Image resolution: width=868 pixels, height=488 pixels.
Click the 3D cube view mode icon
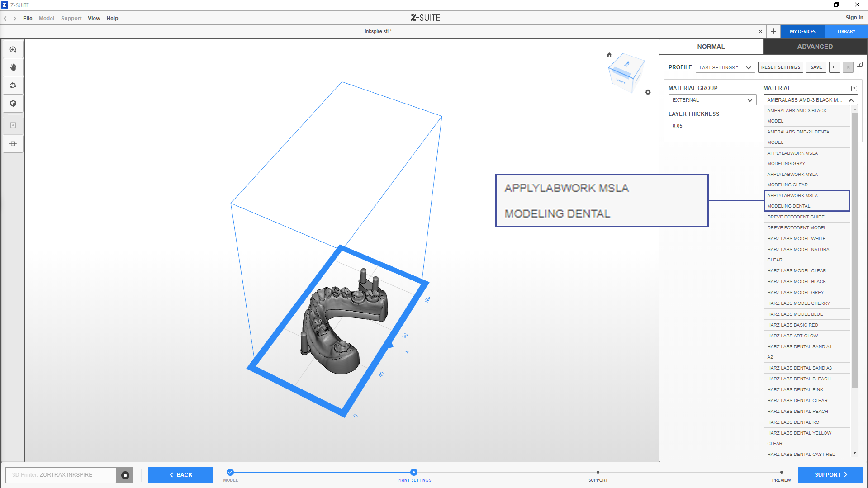pyautogui.click(x=13, y=104)
